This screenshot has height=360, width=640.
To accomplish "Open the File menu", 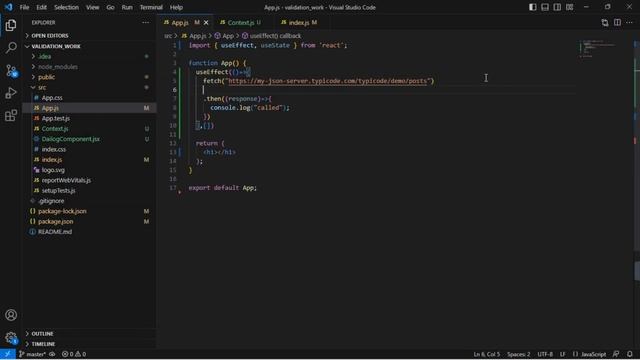I will pos(24,7).
